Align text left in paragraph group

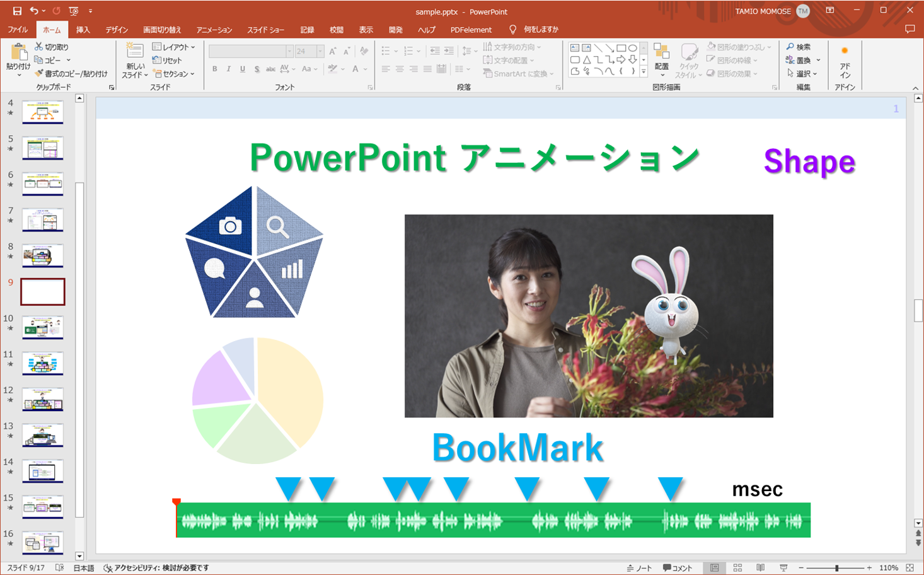386,69
